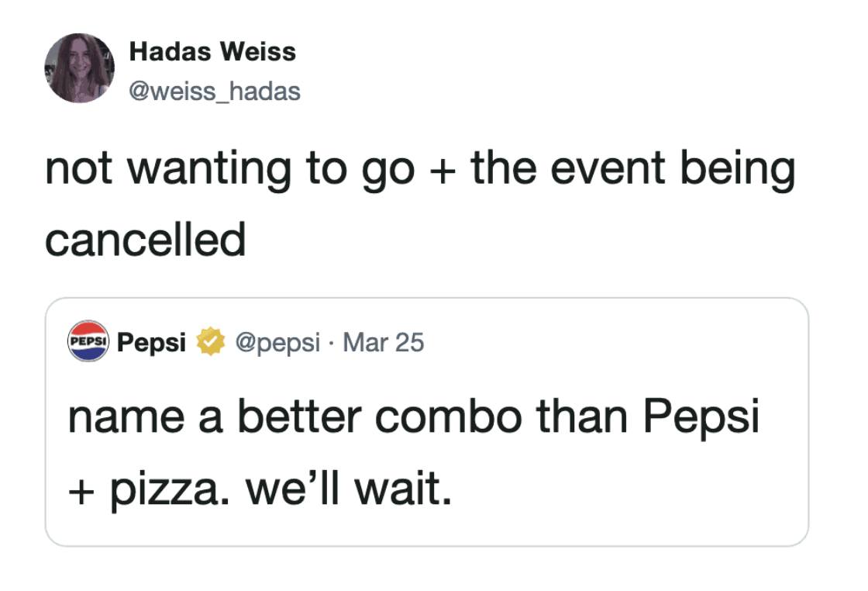
Task: Open the Mar 25 timestamp
Action: click(384, 342)
